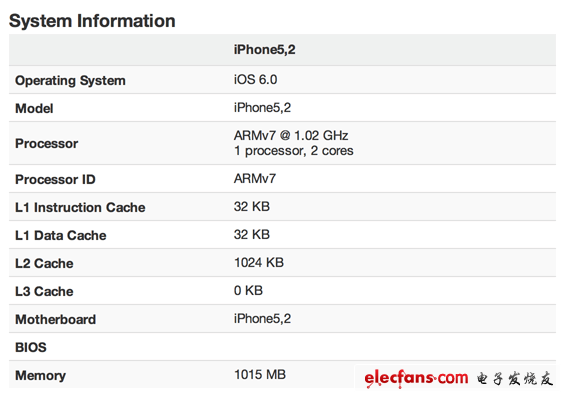Select the iOS 6.0 value
Image resolution: width=568 pixels, height=398 pixels.
255,79
